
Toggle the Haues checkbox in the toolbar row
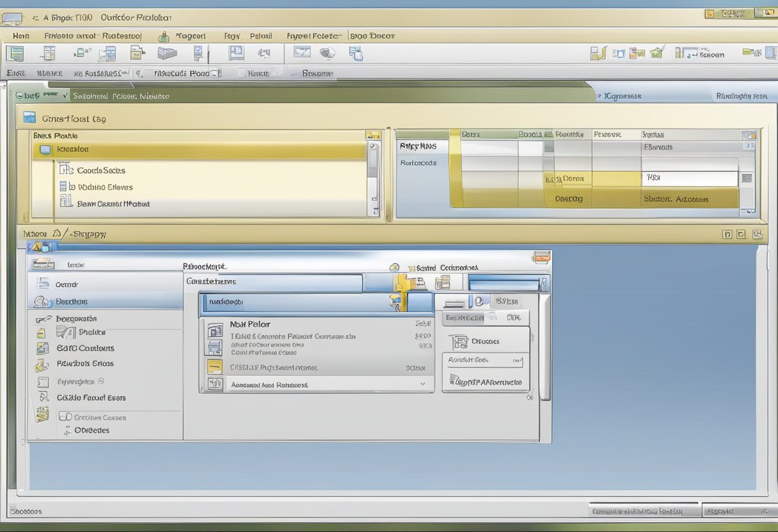(x=242, y=74)
